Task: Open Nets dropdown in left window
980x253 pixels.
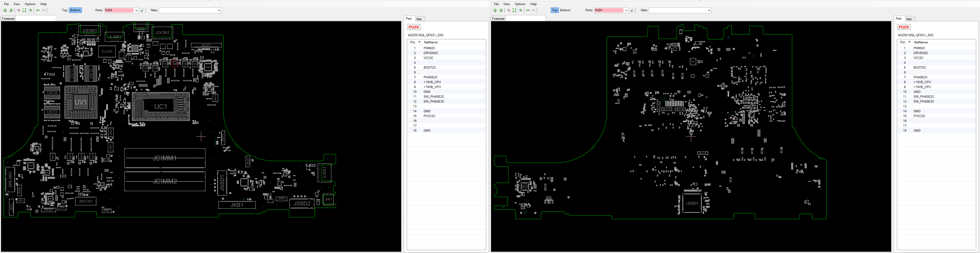Action: pos(219,10)
